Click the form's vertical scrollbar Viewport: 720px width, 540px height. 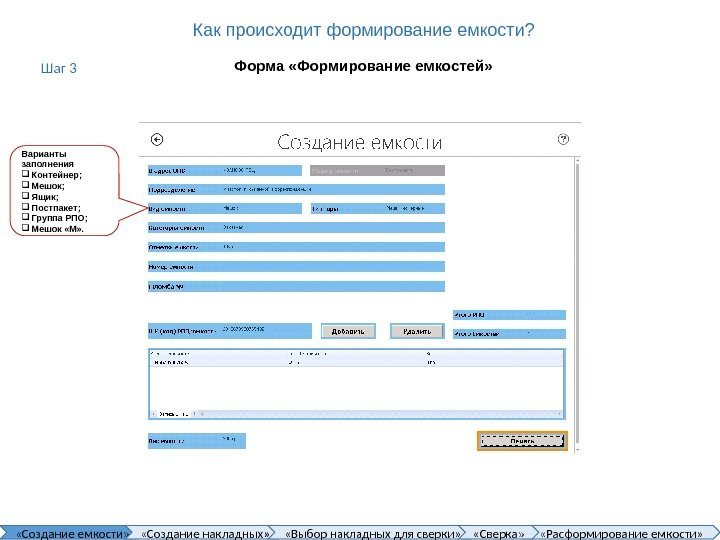pos(577,303)
